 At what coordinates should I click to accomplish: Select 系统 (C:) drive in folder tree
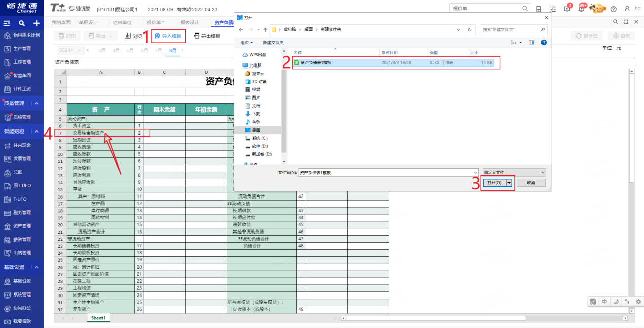259,138
